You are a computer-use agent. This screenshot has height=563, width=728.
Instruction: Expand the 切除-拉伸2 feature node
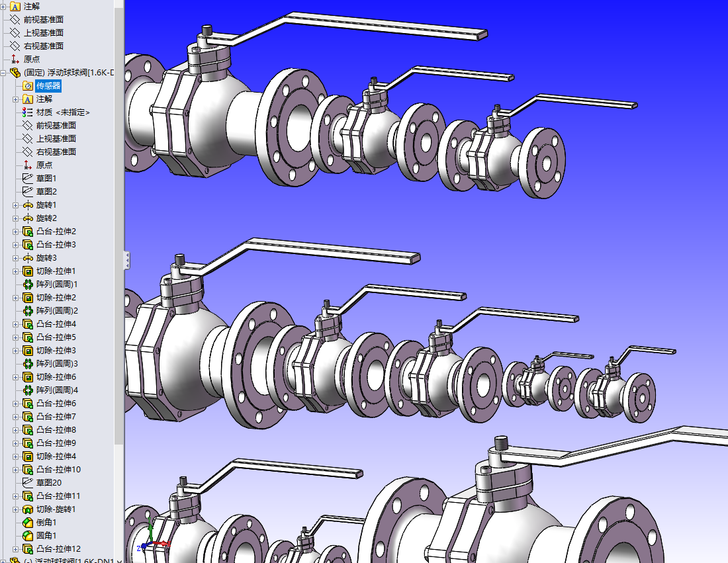(16, 298)
